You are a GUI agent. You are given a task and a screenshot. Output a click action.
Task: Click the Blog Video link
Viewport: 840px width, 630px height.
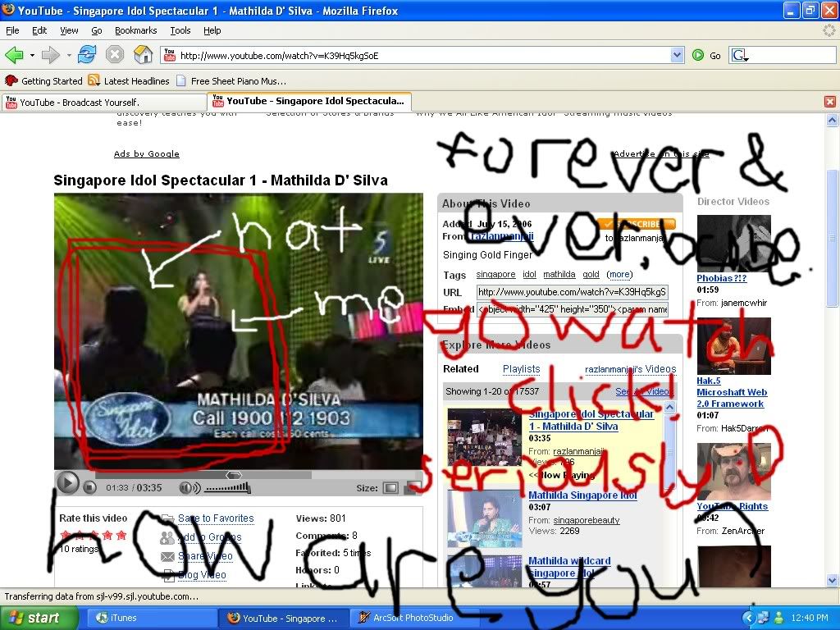pyautogui.click(x=202, y=575)
